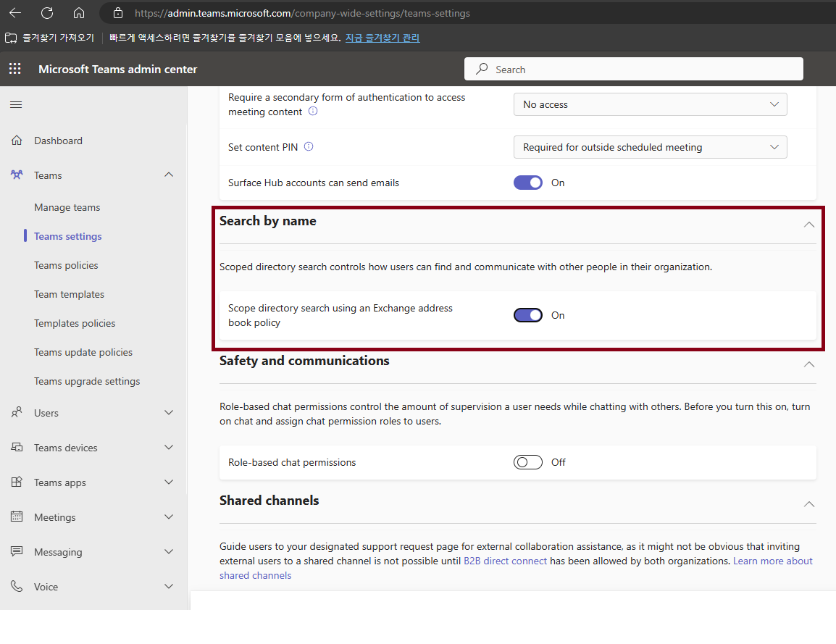Go back with the browser back arrow
Image resolution: width=836 pixels, height=644 pixels.
pos(15,13)
